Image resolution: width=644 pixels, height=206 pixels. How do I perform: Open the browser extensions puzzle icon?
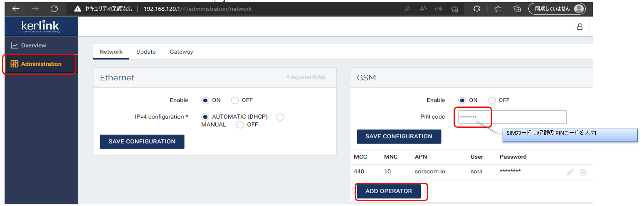click(477, 9)
